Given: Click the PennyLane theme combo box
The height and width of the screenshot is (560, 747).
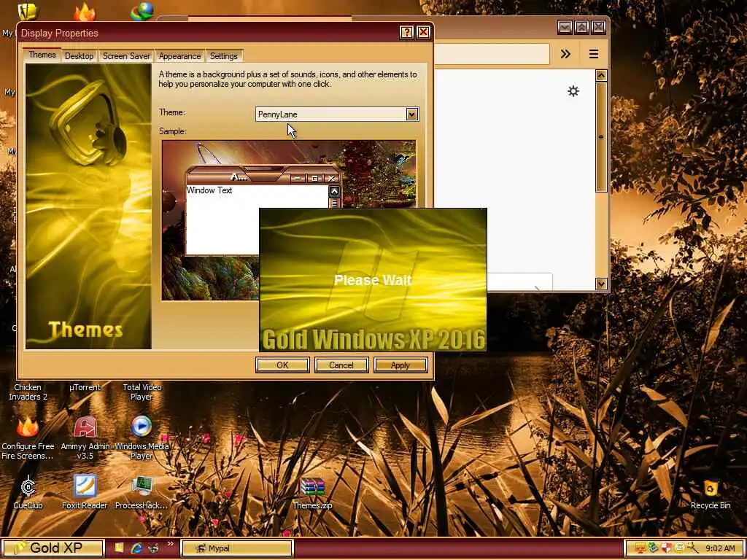Looking at the screenshot, I should tap(337, 114).
